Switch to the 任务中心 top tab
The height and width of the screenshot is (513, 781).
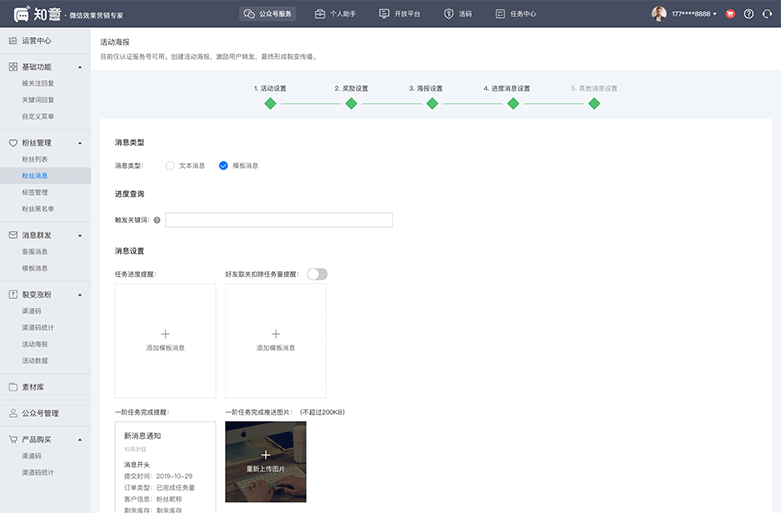[x=516, y=14]
